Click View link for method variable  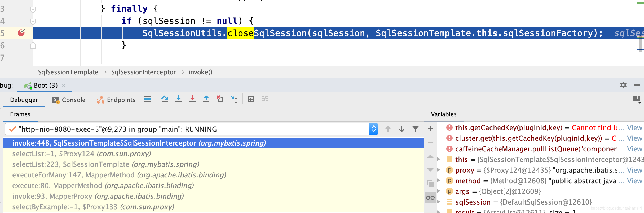[x=634, y=181]
